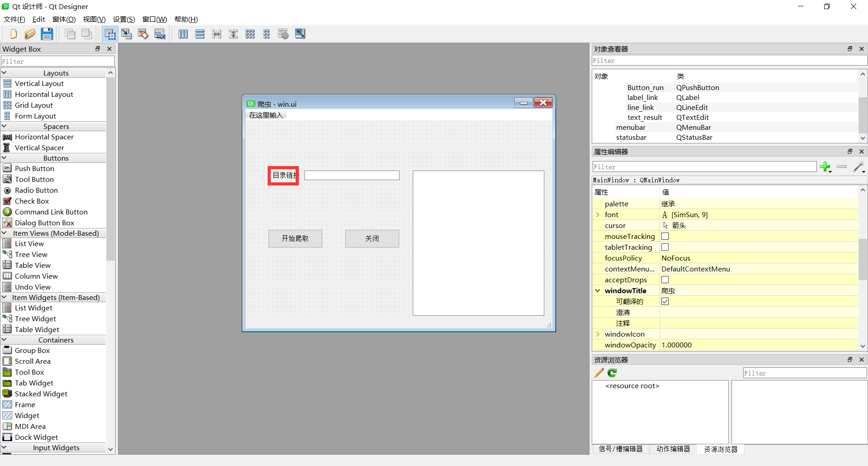Click the Save form toolbar icon
This screenshot has width=868, height=466.
tap(47, 34)
